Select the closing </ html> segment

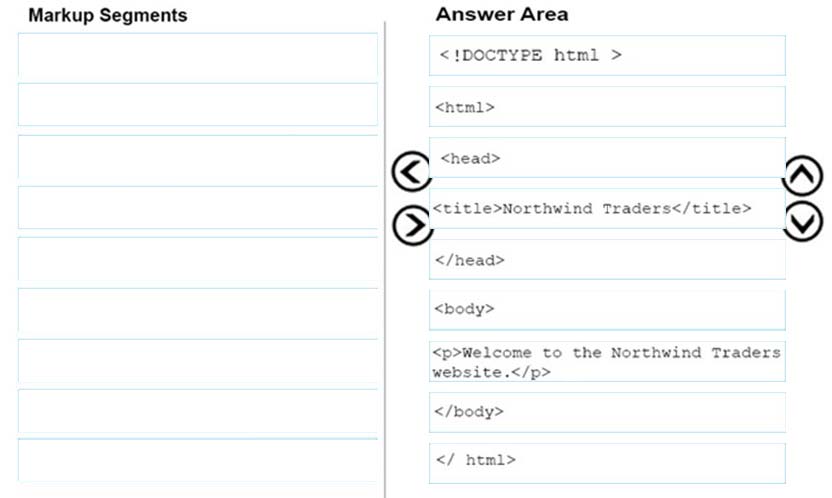pos(607,463)
